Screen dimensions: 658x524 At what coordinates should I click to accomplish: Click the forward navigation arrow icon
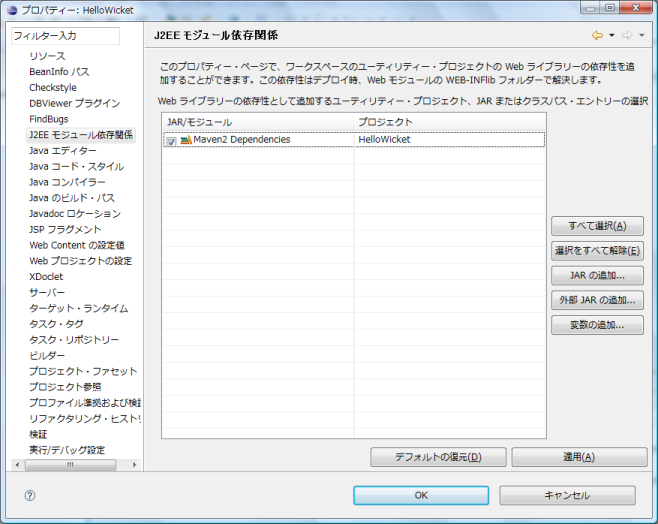[627, 35]
